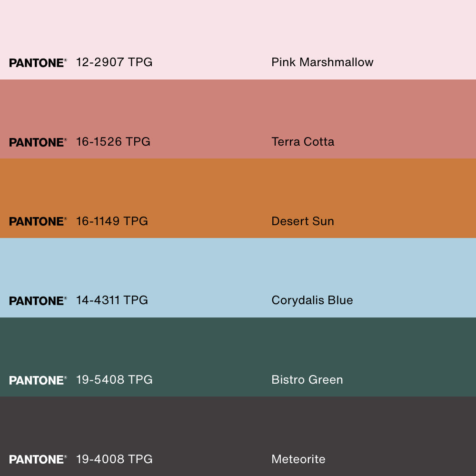
Task: Select the 19-4008 TPG color code
Action: coord(114,459)
